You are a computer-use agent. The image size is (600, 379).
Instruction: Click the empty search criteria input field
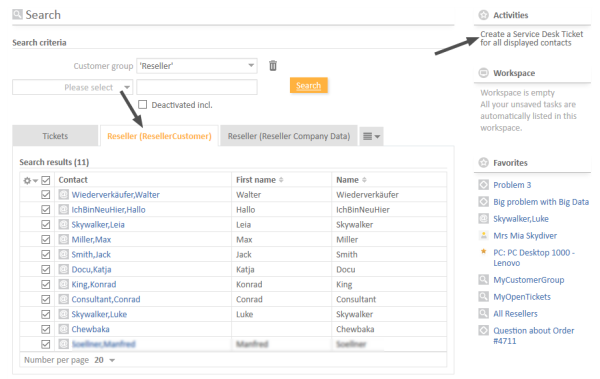point(197,87)
